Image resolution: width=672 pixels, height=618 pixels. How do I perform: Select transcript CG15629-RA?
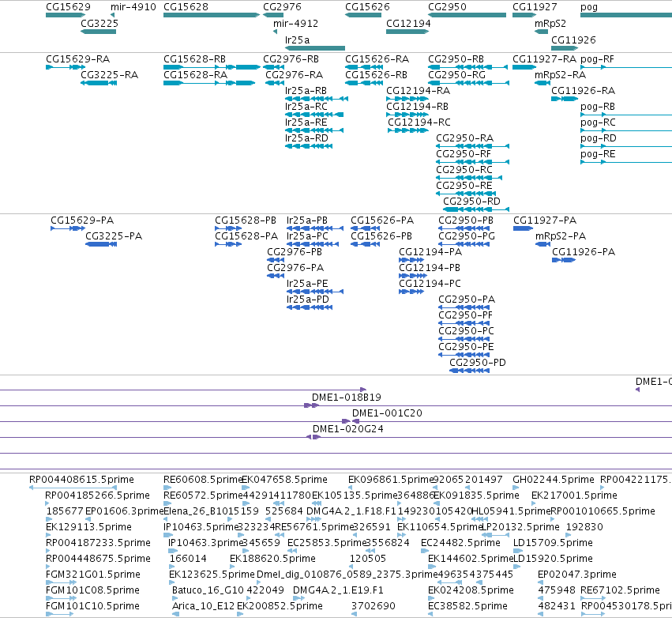point(78,58)
